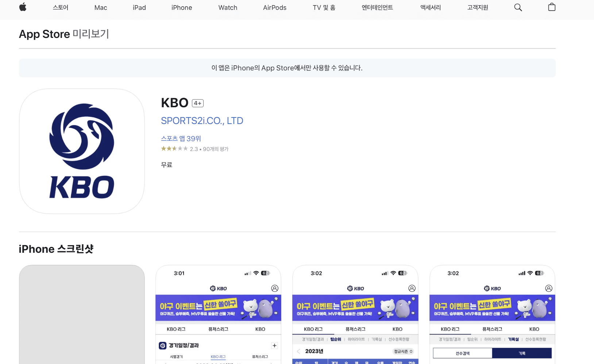Click the 4+ age rating badge

tap(198, 103)
